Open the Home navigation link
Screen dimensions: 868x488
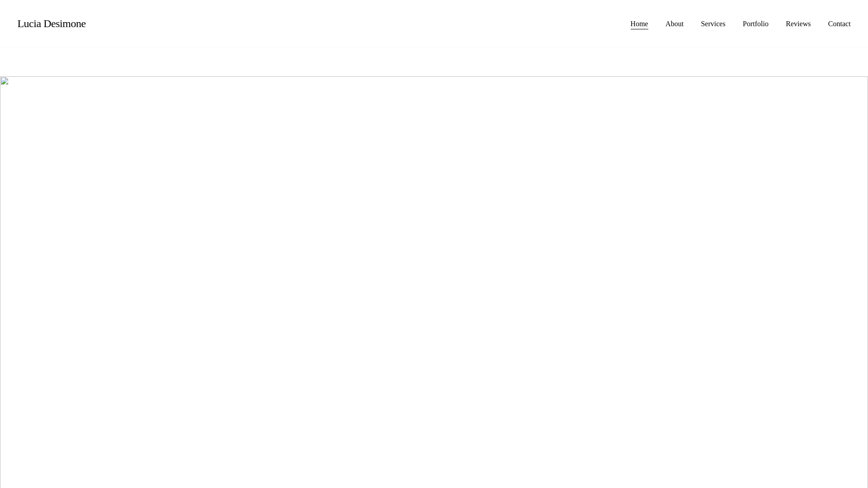(639, 24)
